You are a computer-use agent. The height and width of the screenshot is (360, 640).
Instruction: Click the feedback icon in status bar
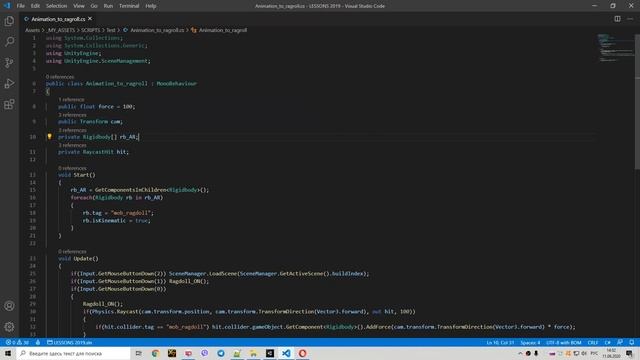pos(620,342)
